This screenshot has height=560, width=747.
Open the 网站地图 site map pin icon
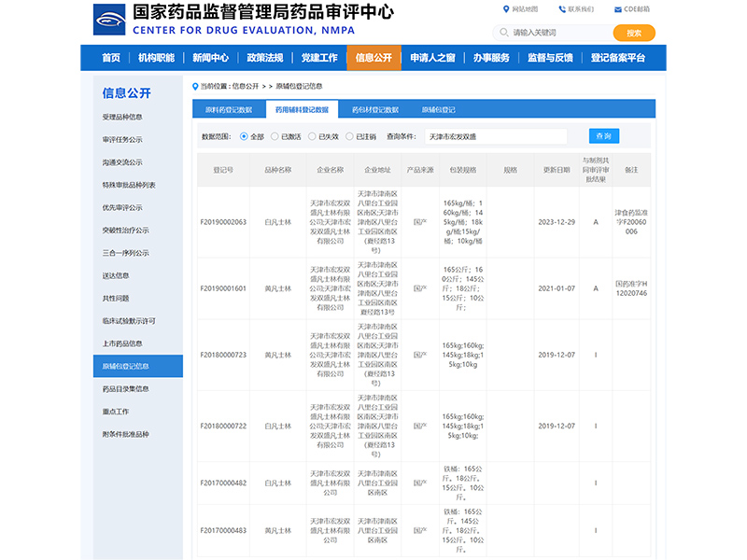[506, 9]
